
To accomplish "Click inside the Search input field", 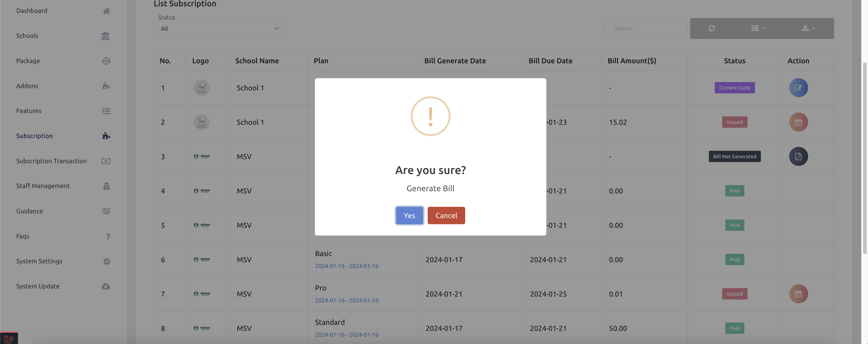I will 646,28.
